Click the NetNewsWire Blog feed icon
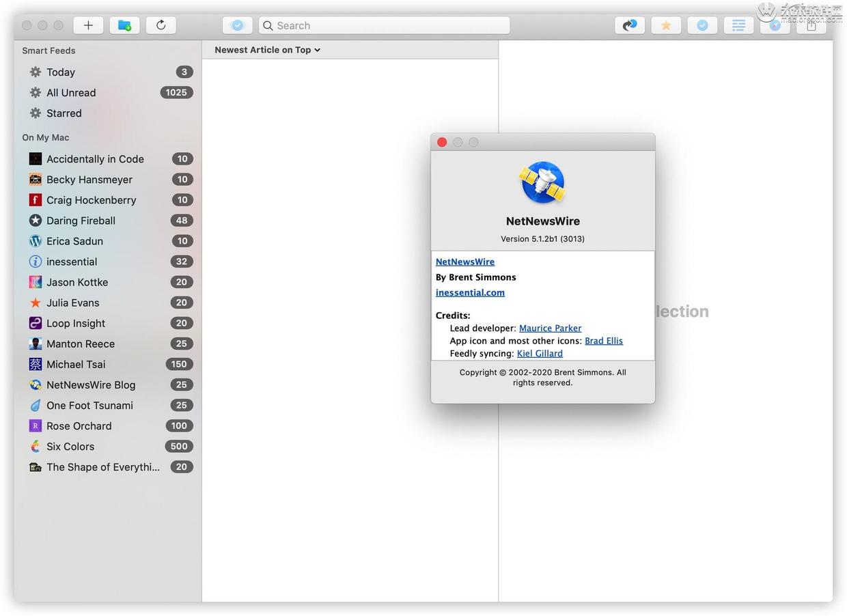847x616 pixels. [36, 384]
